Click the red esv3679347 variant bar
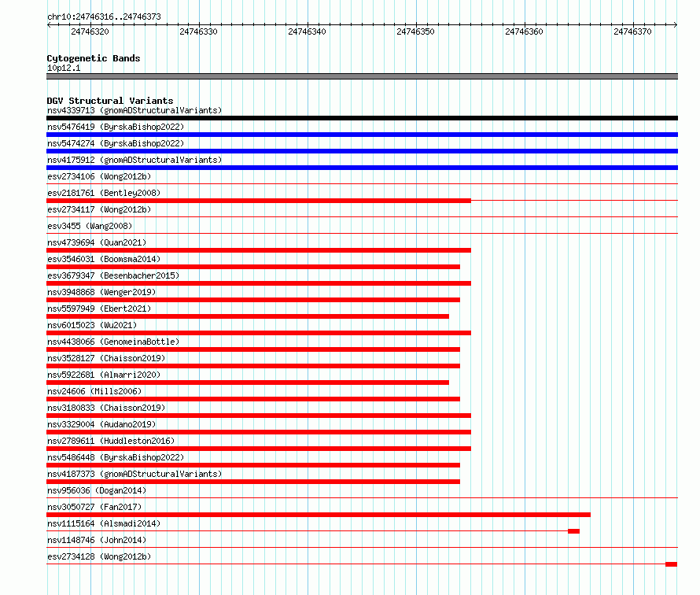The height and width of the screenshot is (595, 700). click(259, 283)
